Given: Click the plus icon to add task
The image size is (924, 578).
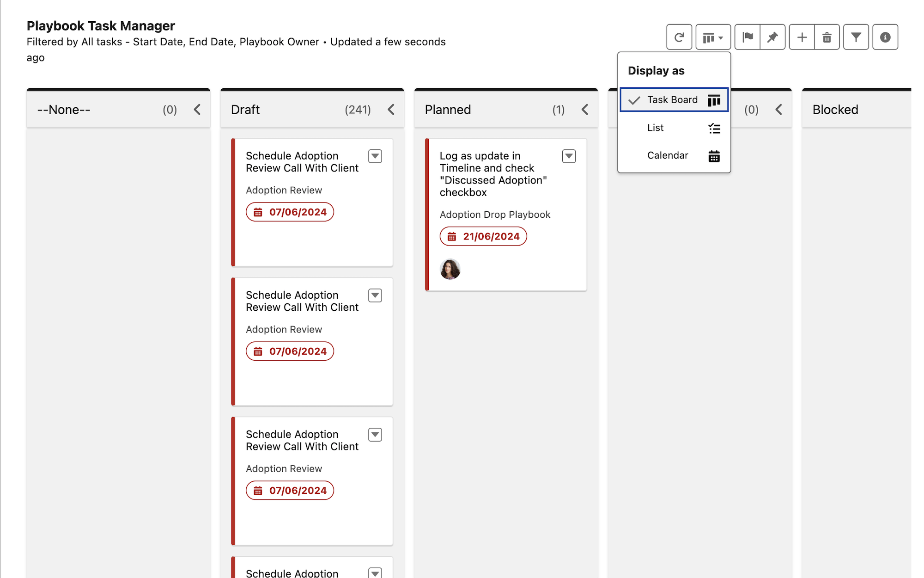Looking at the screenshot, I should click(802, 37).
